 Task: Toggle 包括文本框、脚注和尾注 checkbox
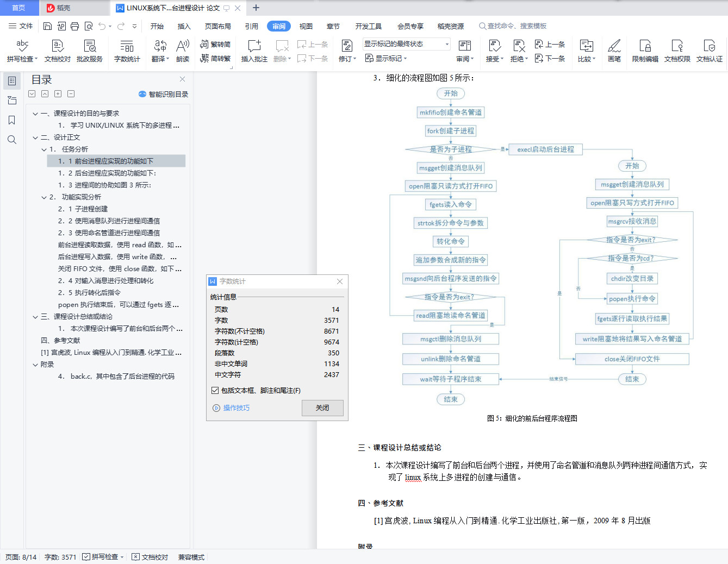(215, 390)
